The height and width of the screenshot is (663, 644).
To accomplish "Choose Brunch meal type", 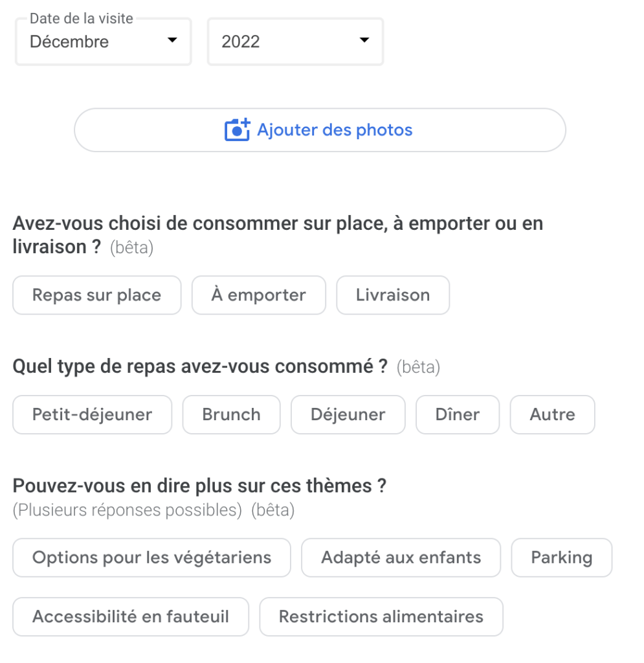I will click(232, 415).
